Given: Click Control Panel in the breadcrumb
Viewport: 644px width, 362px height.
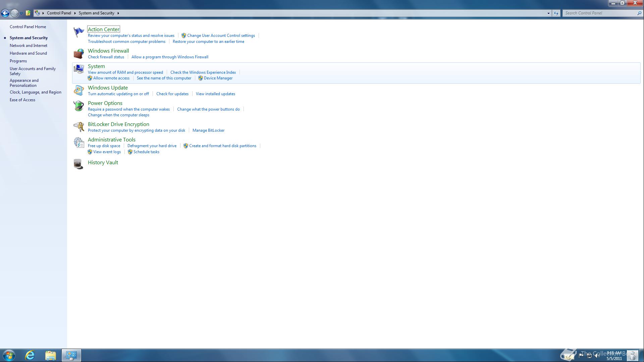Looking at the screenshot, I should coord(59,13).
